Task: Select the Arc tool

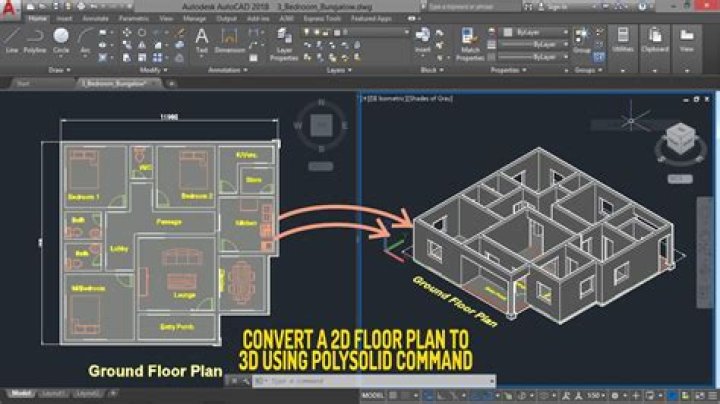Action: click(x=85, y=41)
